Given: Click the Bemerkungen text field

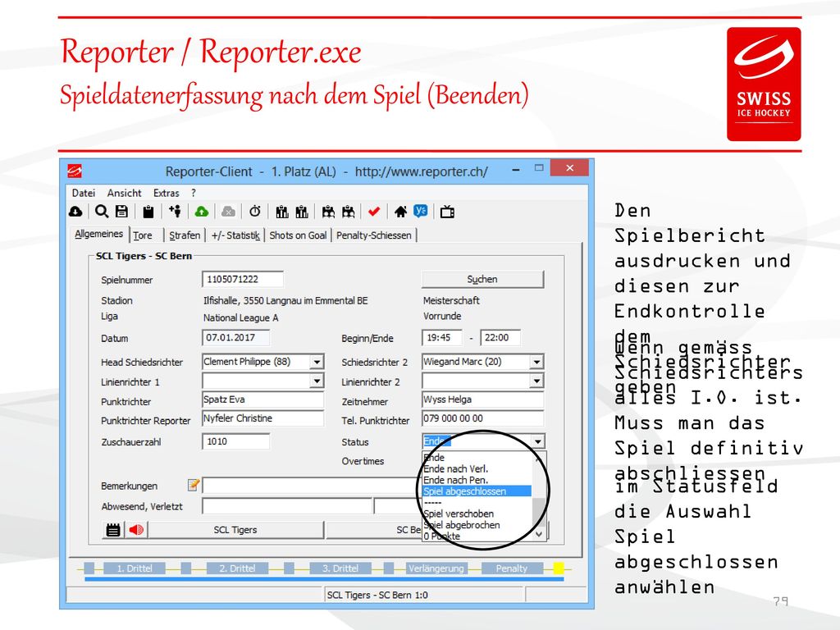Looking at the screenshot, I should pos(312,486).
